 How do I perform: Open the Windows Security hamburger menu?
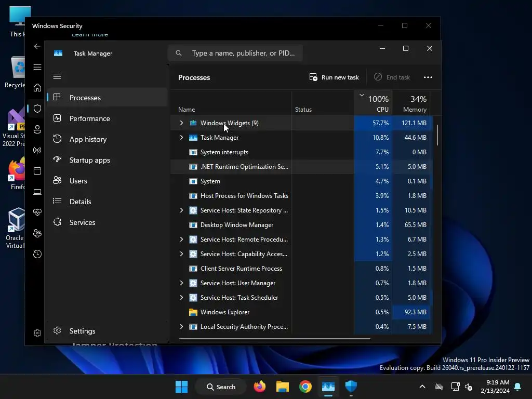coord(37,67)
